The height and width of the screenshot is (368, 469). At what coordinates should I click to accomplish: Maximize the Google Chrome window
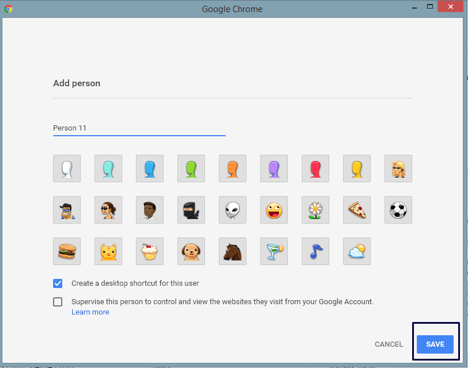click(430, 7)
